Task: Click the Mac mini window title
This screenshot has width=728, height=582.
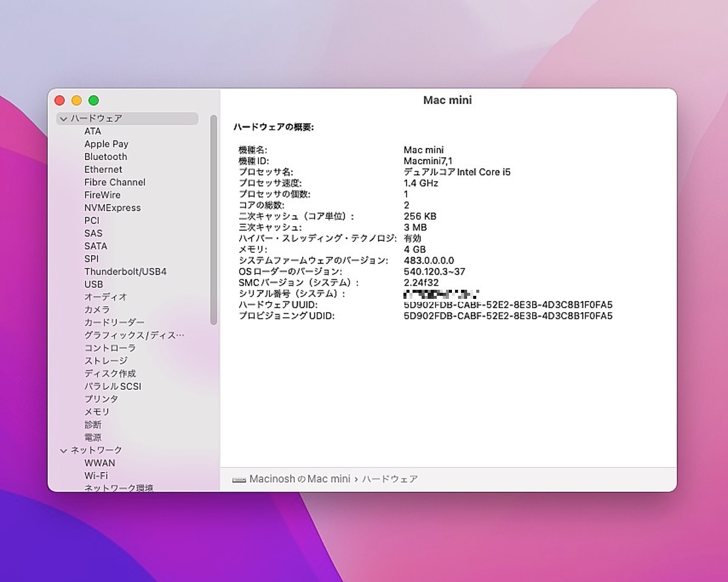Action: pos(448,101)
